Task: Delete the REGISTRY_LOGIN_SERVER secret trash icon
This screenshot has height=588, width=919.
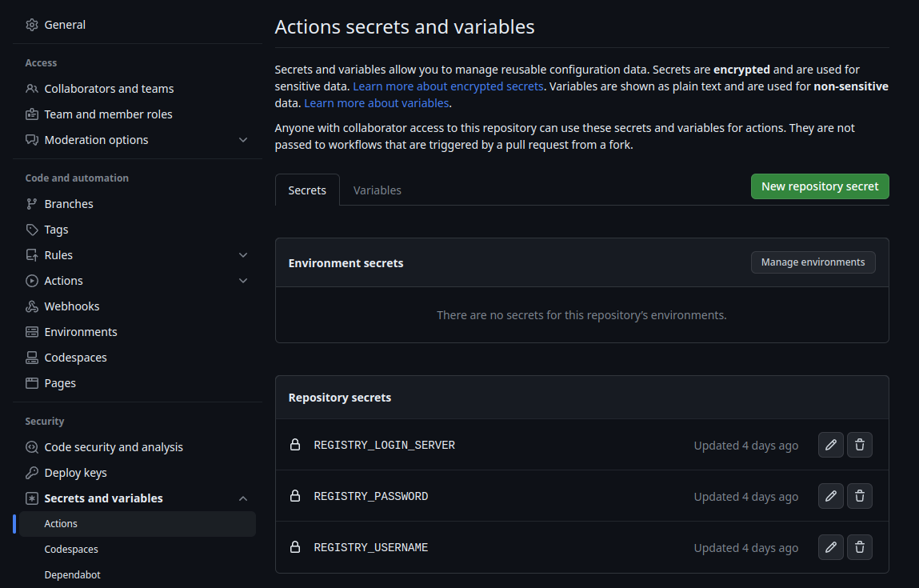Action: (x=859, y=445)
